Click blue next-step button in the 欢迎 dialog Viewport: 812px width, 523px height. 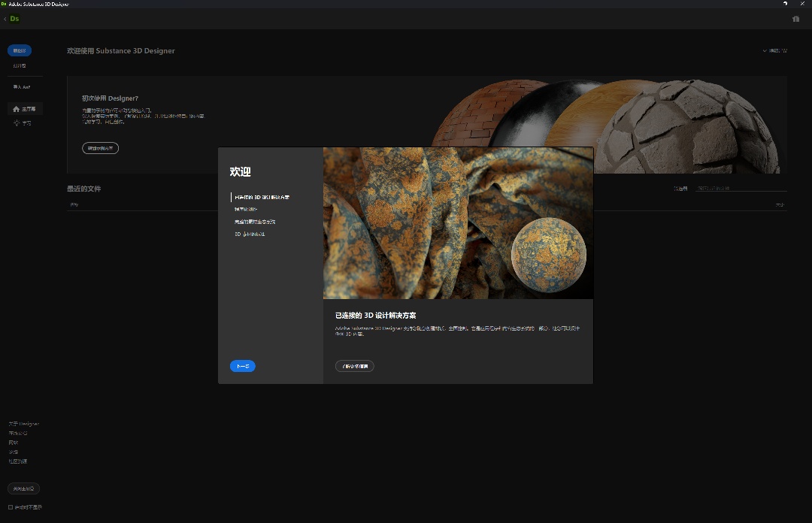(x=242, y=366)
